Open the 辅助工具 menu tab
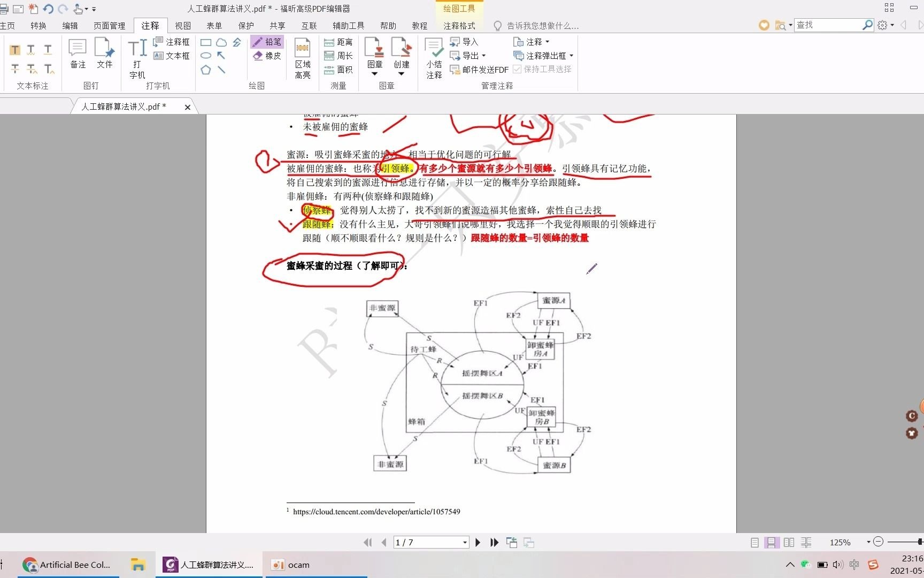The width and height of the screenshot is (924, 578). point(348,25)
